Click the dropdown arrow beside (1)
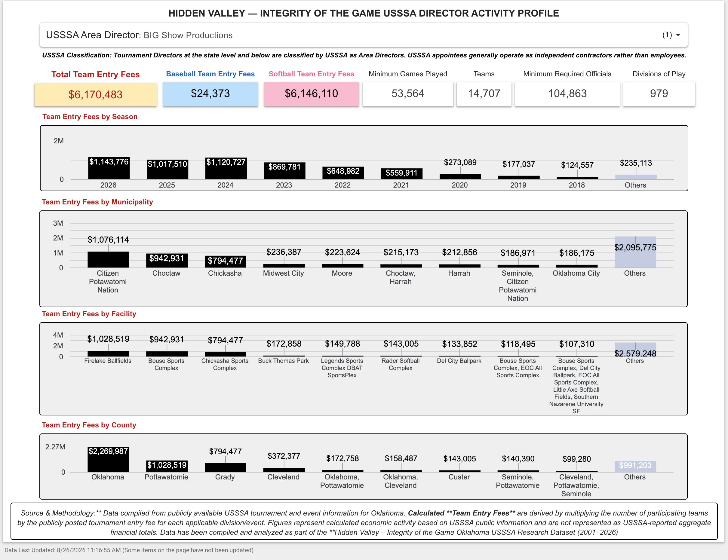The image size is (728, 560). coord(678,35)
